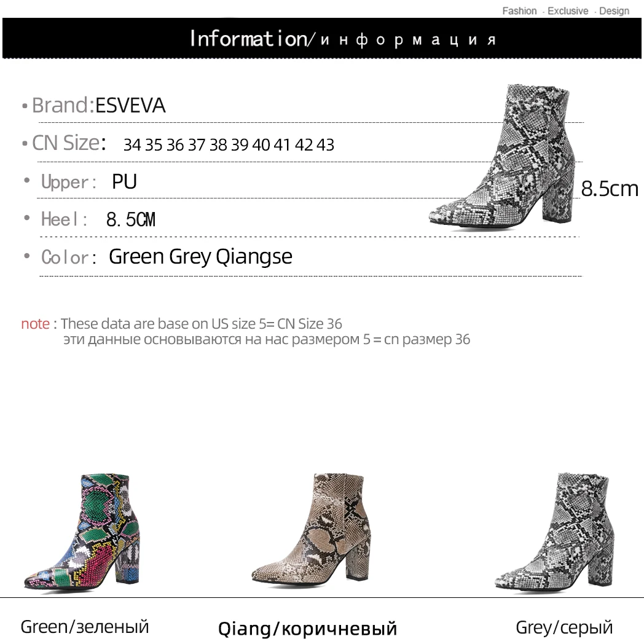
Task: Click the Russian size note line
Action: (267, 340)
